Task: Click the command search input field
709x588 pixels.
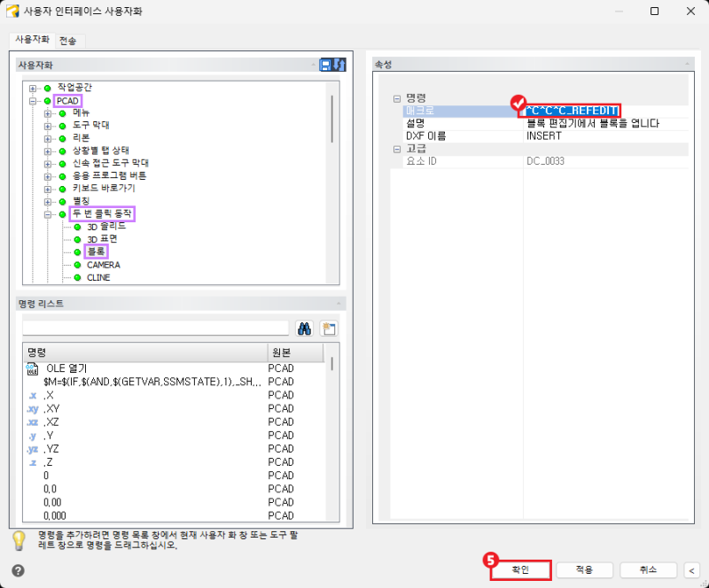Action: pyautogui.click(x=156, y=329)
